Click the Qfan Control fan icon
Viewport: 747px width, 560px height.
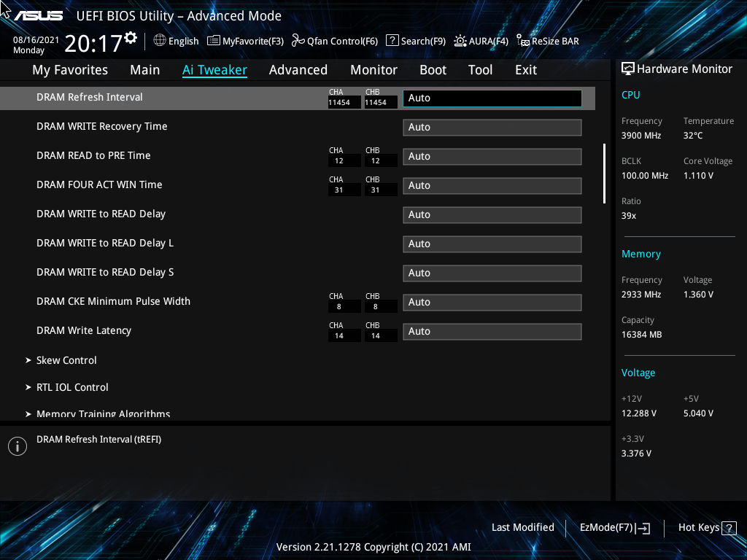coord(298,41)
